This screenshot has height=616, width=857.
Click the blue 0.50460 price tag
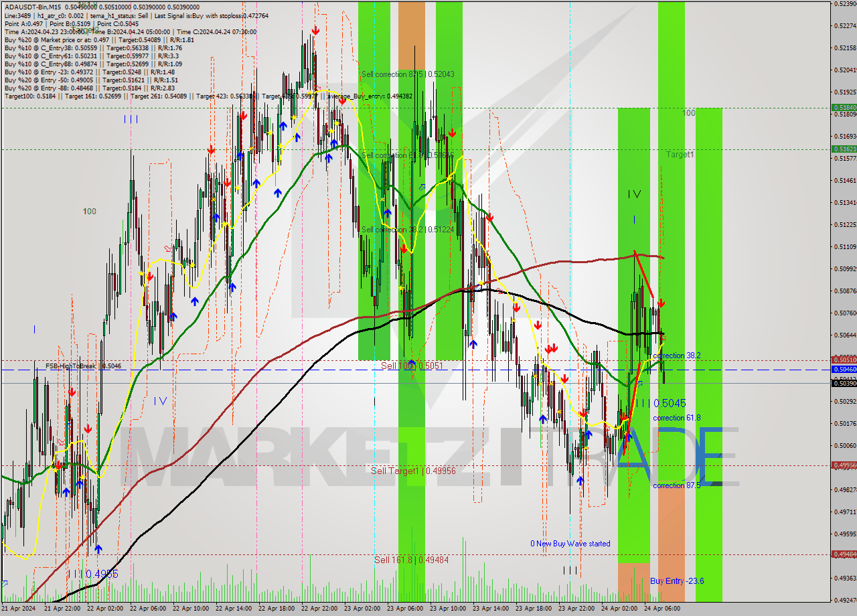click(x=844, y=369)
